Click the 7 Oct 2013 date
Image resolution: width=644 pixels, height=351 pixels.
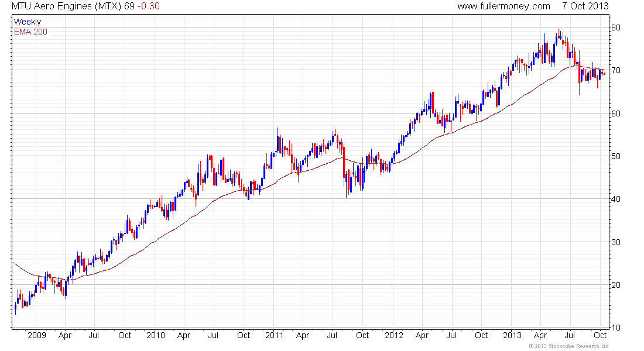click(585, 6)
